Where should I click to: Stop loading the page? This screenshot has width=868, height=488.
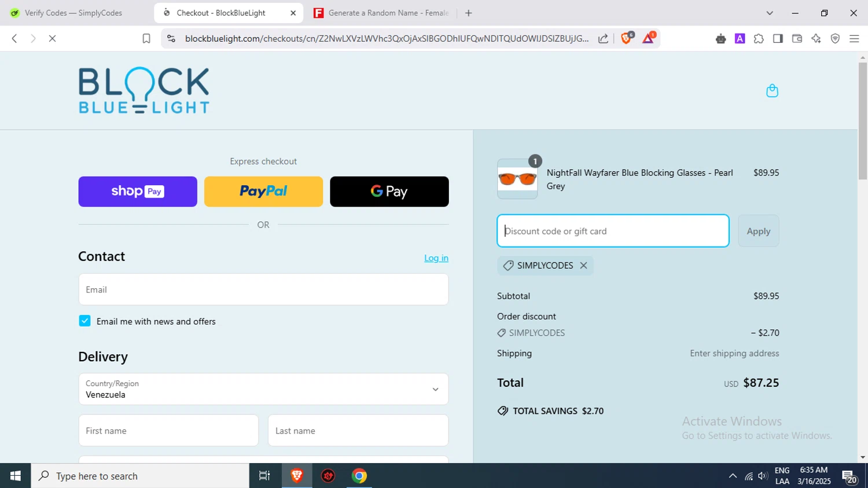[52, 38]
